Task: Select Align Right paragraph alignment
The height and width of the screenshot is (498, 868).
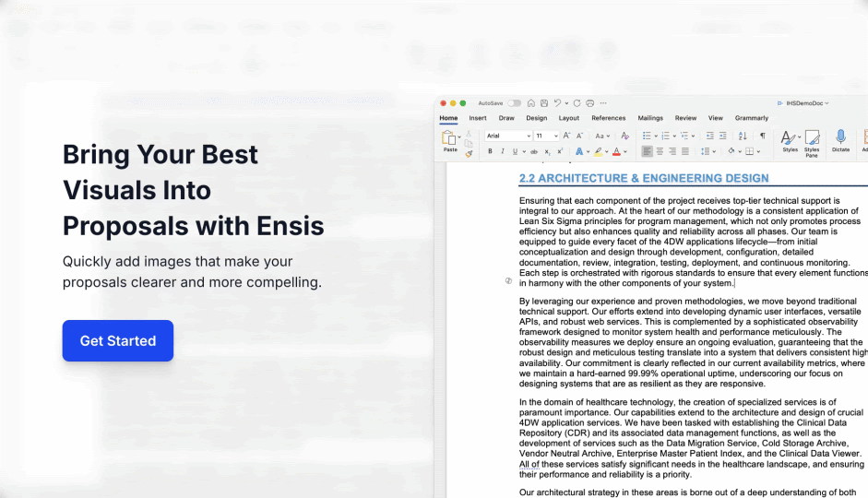Action: click(x=672, y=151)
